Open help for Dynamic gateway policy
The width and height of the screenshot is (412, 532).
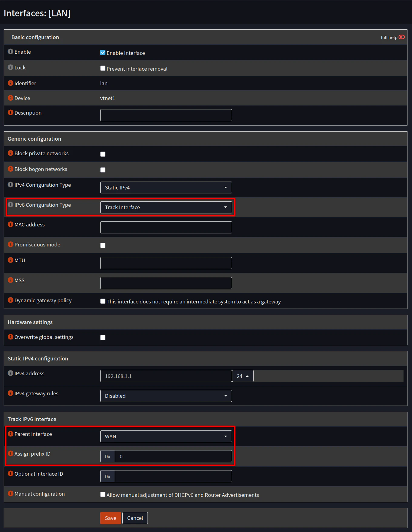point(10,300)
